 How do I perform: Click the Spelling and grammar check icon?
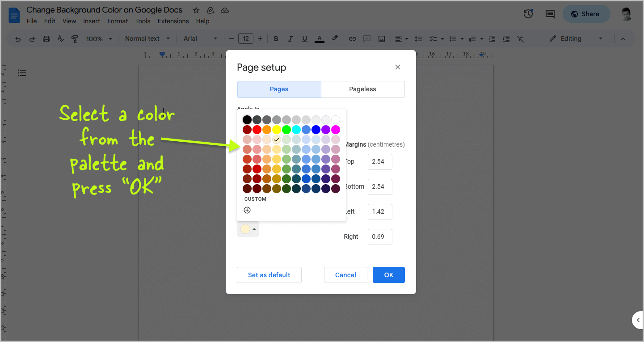click(x=60, y=39)
